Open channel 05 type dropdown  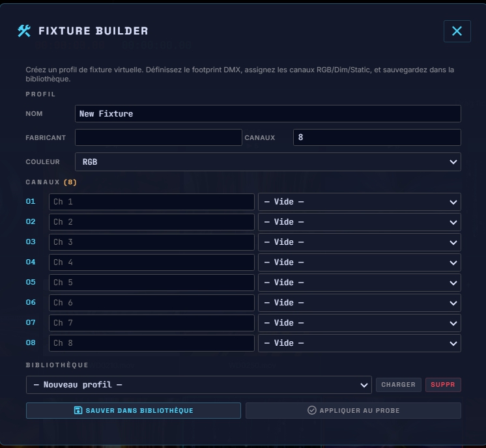(360, 282)
